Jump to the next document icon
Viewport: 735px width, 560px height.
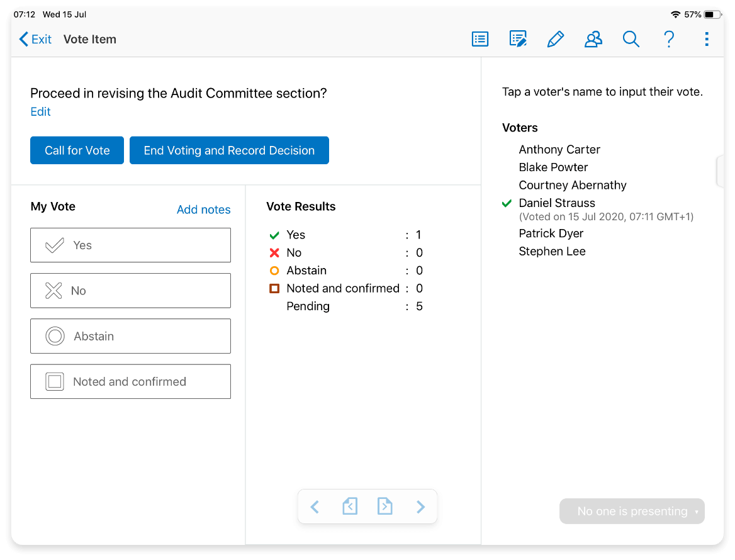point(384,507)
